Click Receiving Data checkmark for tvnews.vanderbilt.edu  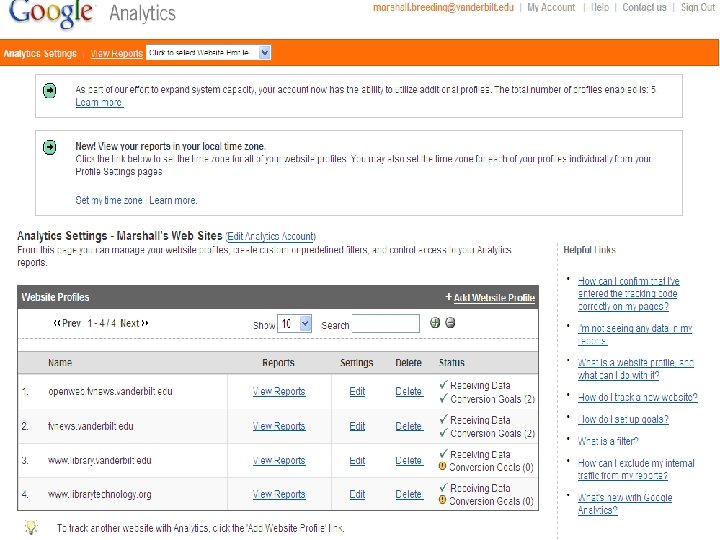(x=443, y=419)
